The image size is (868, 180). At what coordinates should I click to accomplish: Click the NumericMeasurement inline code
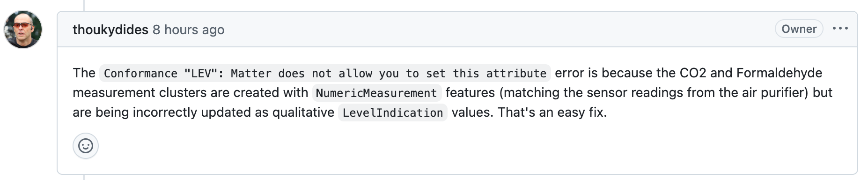coord(376,93)
